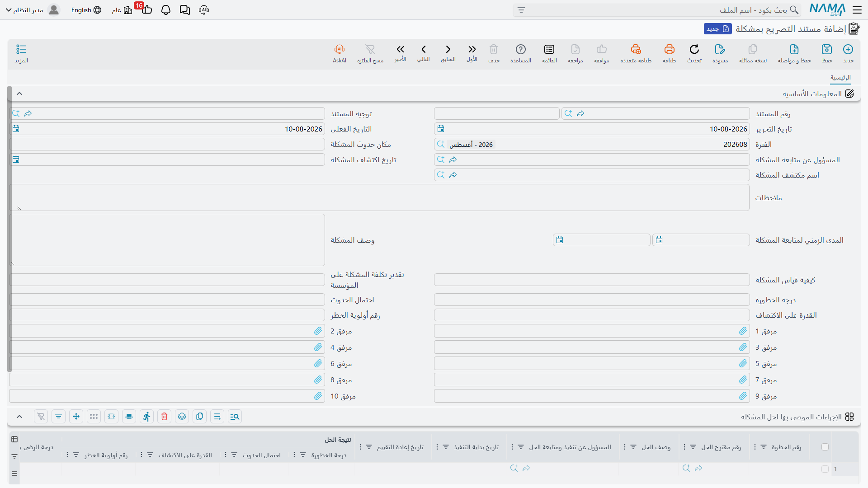Screen dimensions: 868x488
Task: Click the grid running-man action icon
Action: (x=146, y=417)
